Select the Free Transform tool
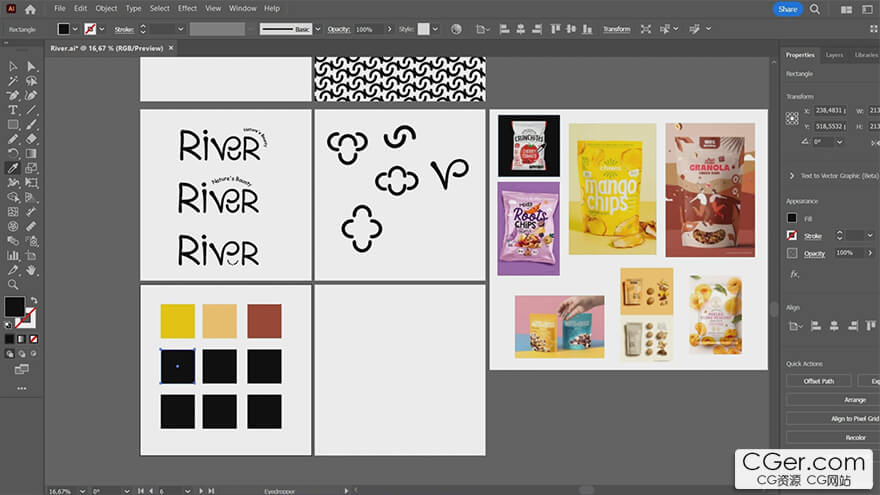 tap(31, 182)
